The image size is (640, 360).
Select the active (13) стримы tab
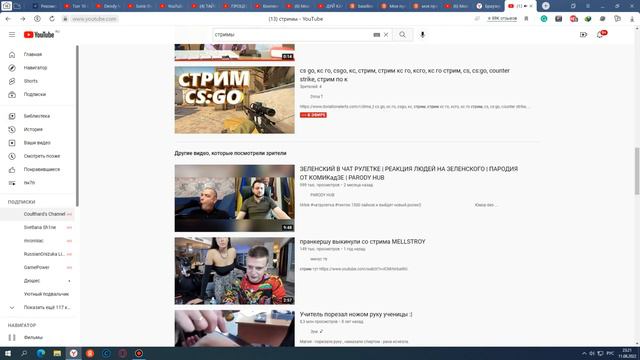coord(520,6)
